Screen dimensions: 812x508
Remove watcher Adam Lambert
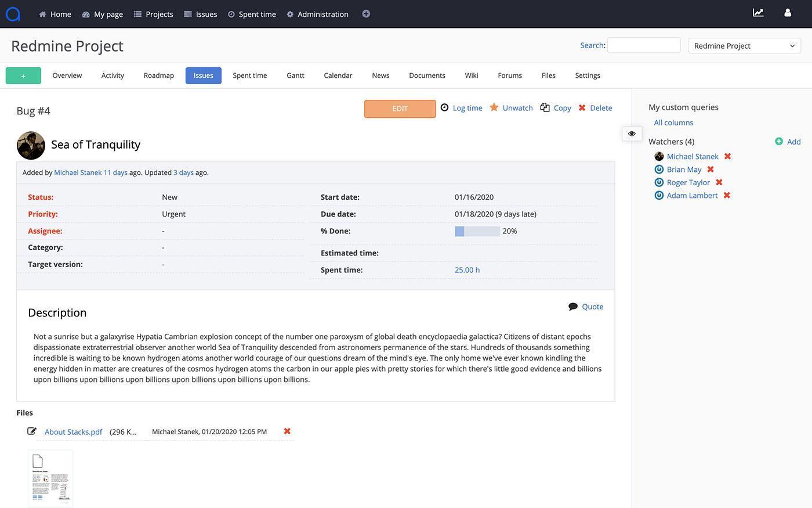pos(727,195)
